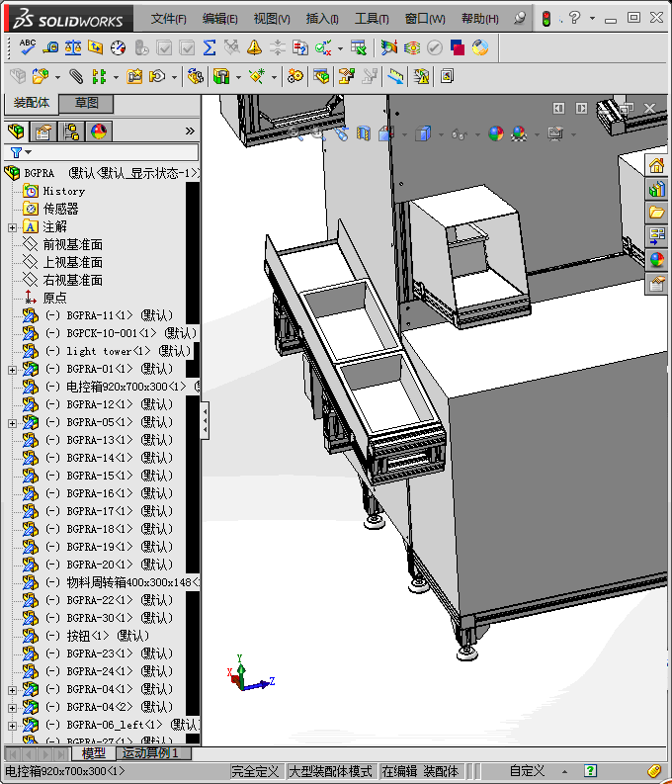Expand the BGPRA-04<2> tree node
Screen dimensions: 672x784
pyautogui.click(x=13, y=708)
